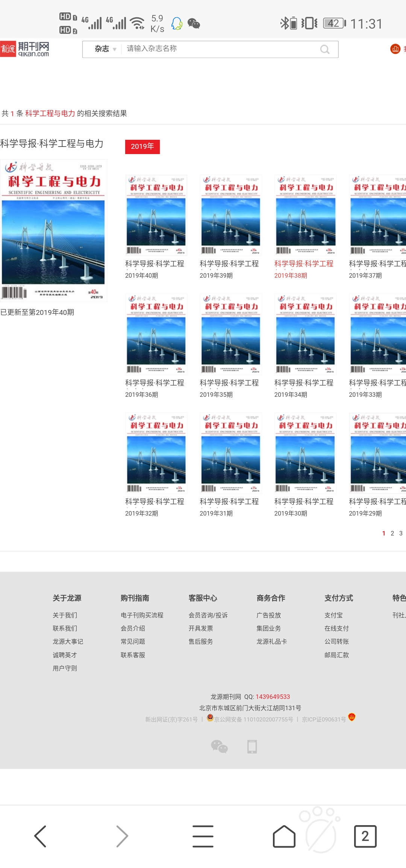
Task: Go to browser home page
Action: pyautogui.click(x=284, y=836)
